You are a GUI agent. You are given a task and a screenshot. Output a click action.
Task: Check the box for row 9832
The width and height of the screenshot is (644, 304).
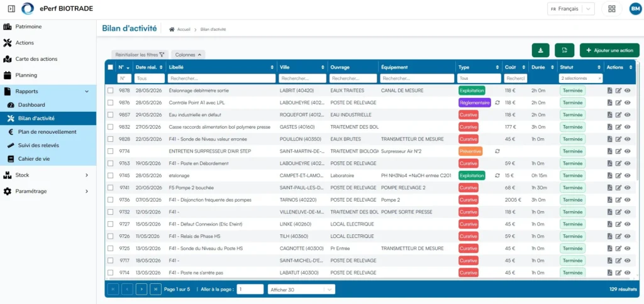tap(110, 127)
